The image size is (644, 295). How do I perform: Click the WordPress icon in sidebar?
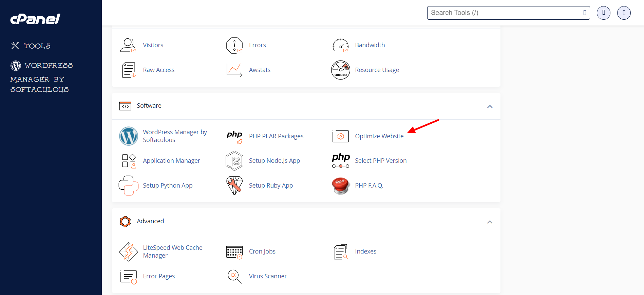pos(16,65)
